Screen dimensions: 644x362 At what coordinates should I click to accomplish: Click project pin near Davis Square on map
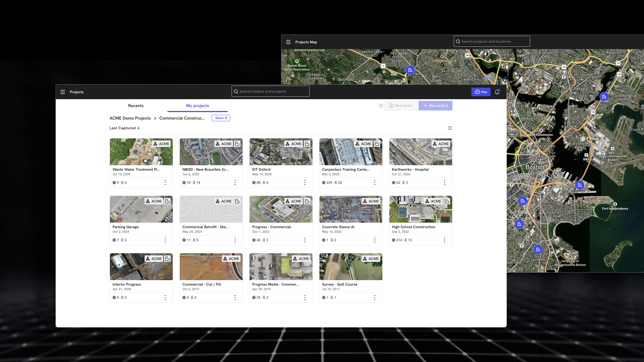(410, 70)
